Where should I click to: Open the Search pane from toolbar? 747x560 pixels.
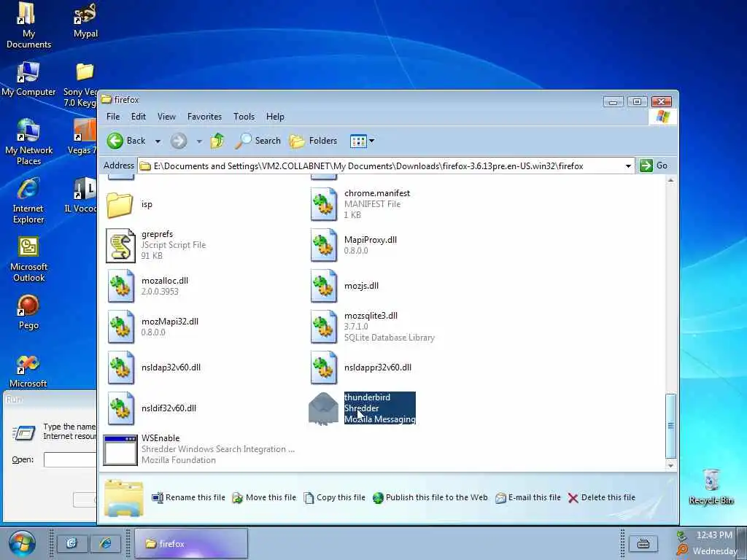(x=258, y=141)
